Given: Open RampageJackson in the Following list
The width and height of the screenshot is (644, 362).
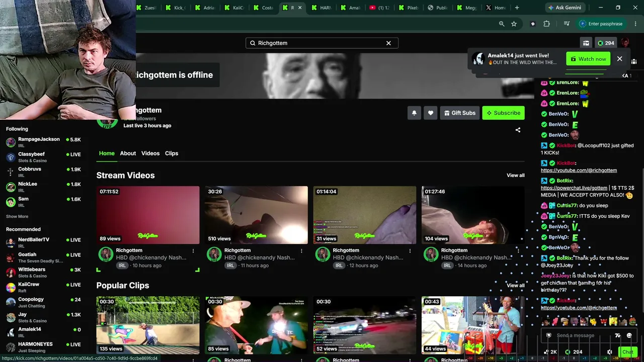Looking at the screenshot, I should click(x=43, y=142).
